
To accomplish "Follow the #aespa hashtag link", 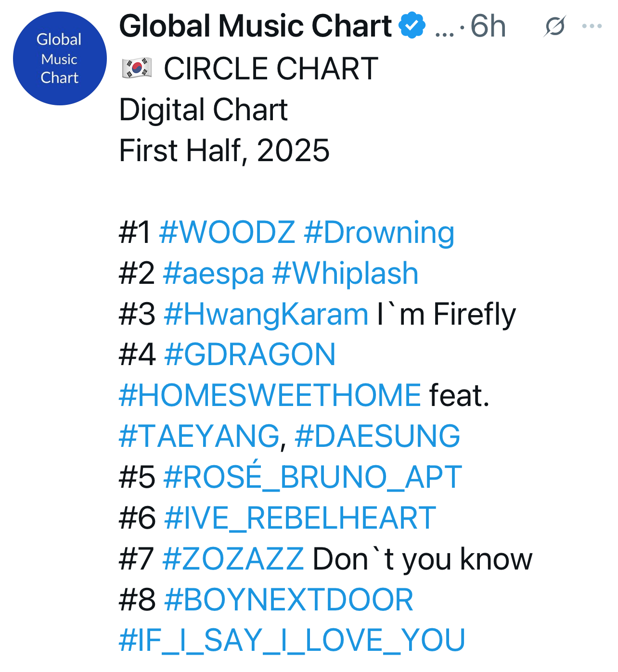I will (x=214, y=274).
